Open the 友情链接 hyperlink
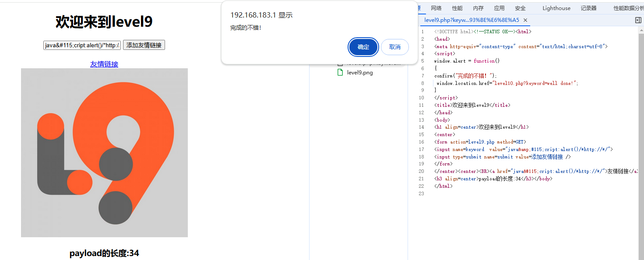The width and height of the screenshot is (644, 260). click(x=104, y=64)
